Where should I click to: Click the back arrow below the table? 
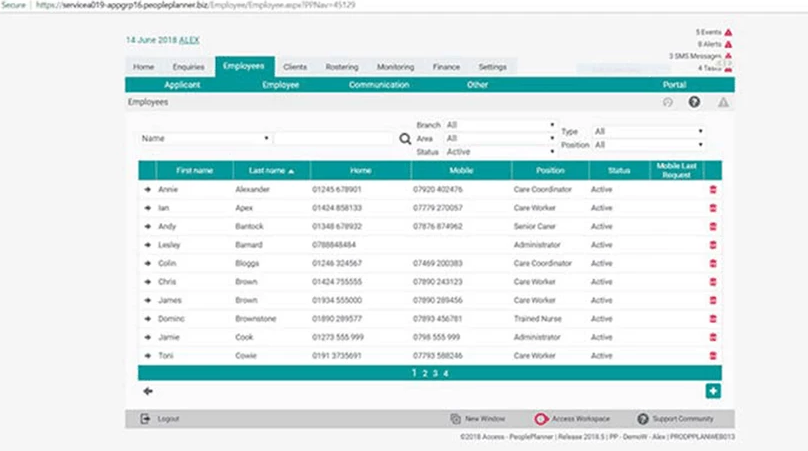148,391
